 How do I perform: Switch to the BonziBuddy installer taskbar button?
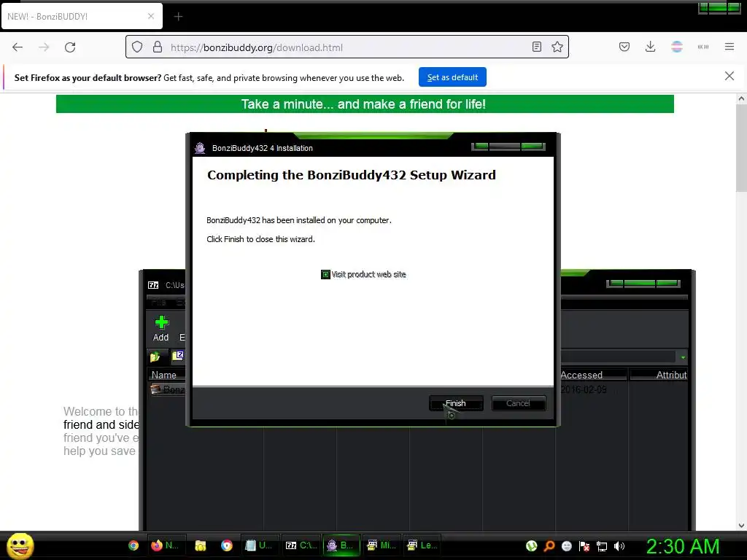[x=341, y=545]
